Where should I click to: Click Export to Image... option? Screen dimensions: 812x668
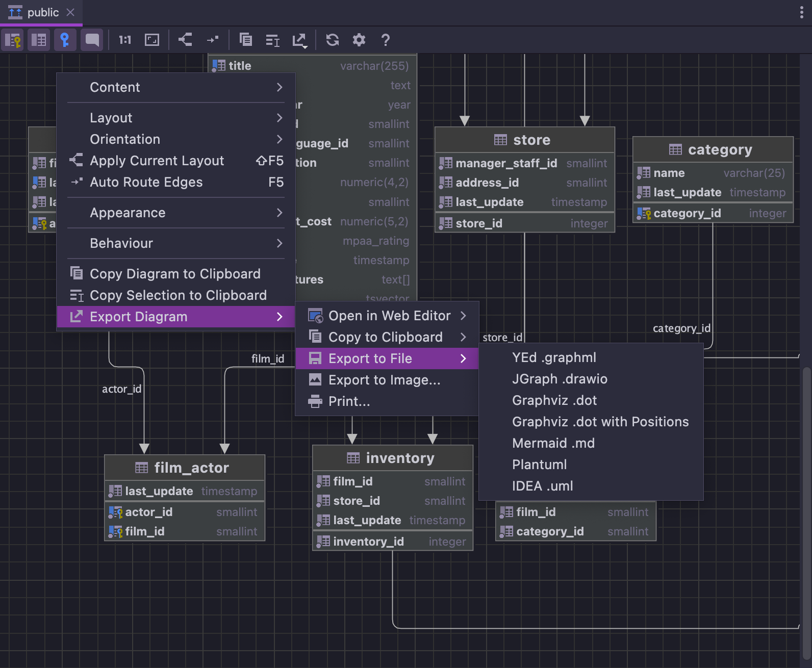pyautogui.click(x=384, y=380)
